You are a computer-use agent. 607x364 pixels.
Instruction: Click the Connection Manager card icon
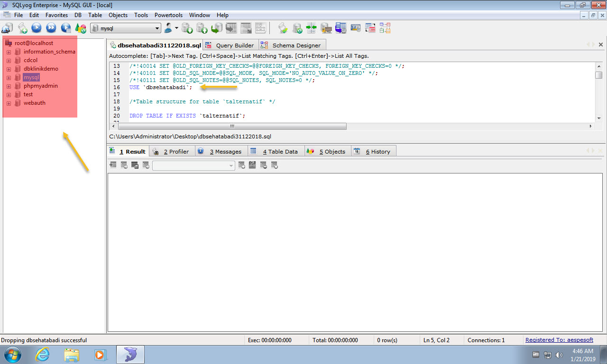[x=356, y=28]
